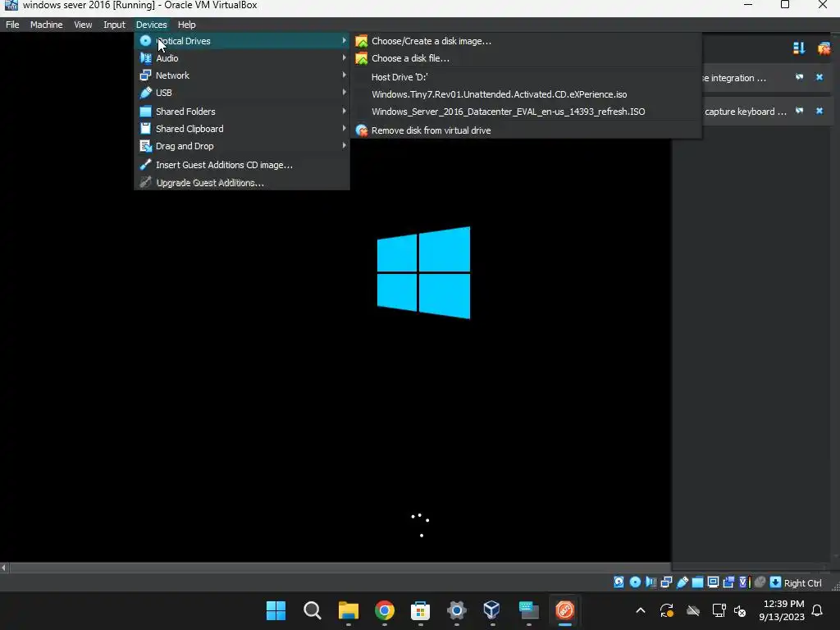This screenshot has width=840, height=630.
Task: Click the audio status bar icon
Action: coord(651,582)
